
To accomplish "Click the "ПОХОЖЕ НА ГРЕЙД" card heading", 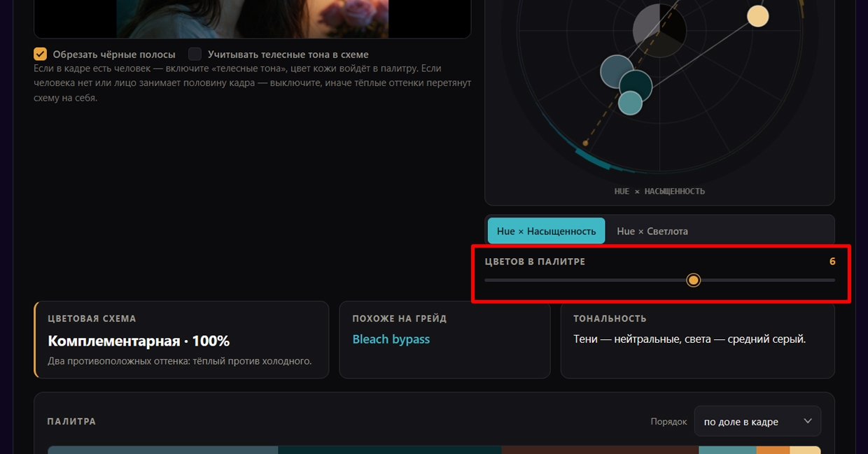I will pos(400,318).
